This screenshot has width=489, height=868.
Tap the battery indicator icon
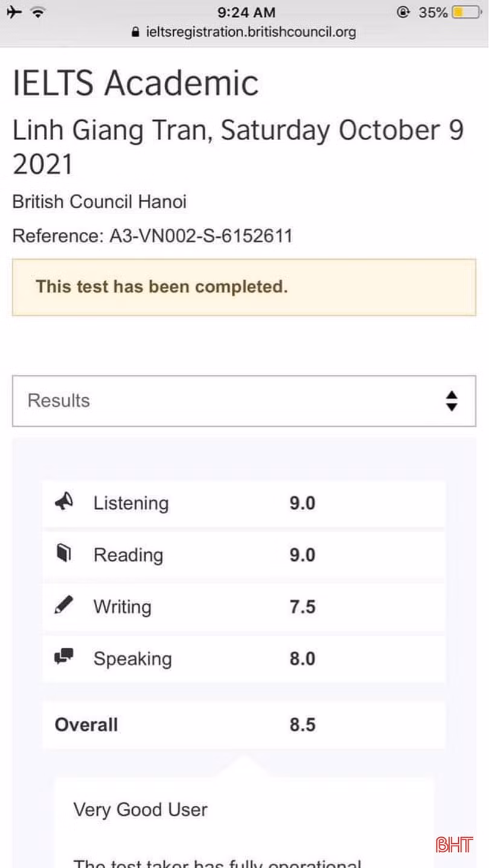coord(467,12)
